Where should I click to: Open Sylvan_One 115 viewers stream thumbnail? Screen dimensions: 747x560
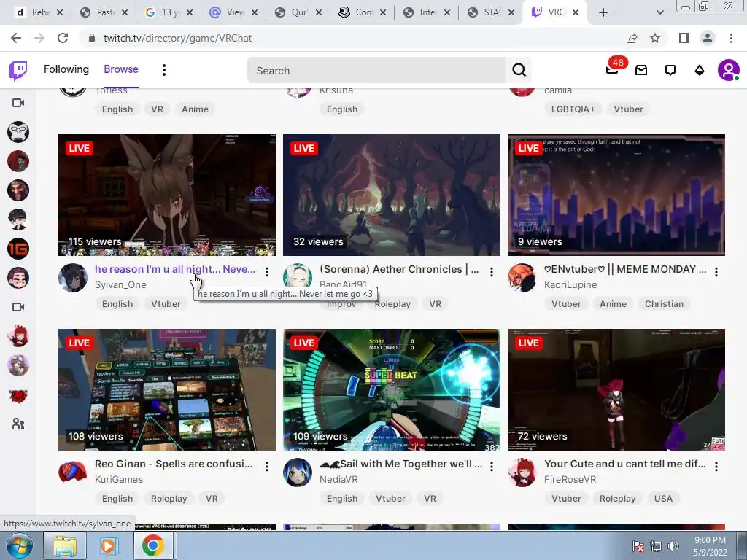click(x=167, y=195)
